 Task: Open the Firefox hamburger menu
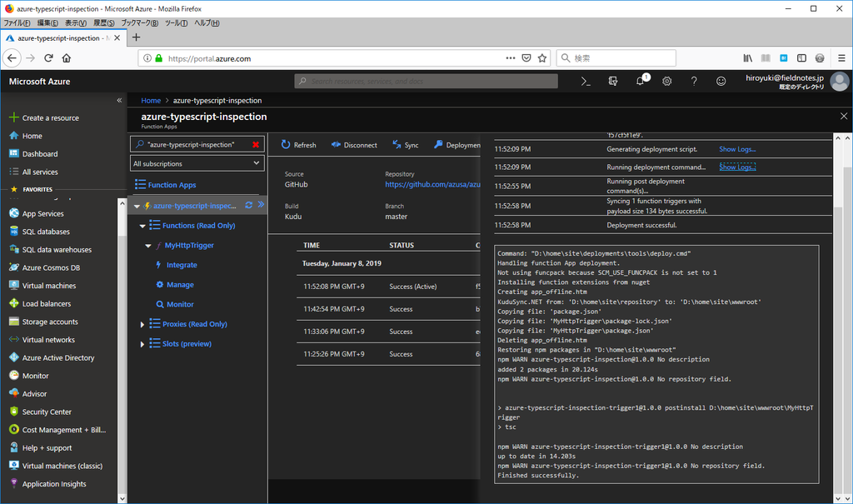point(841,58)
